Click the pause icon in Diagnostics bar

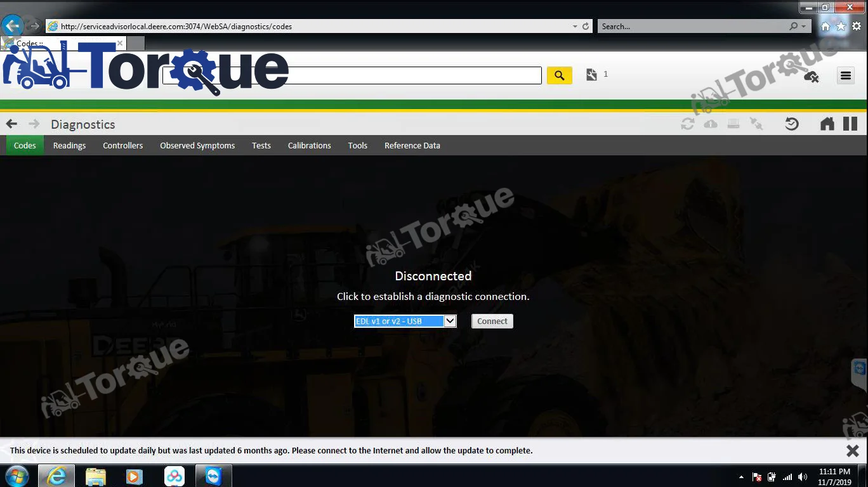coord(850,124)
